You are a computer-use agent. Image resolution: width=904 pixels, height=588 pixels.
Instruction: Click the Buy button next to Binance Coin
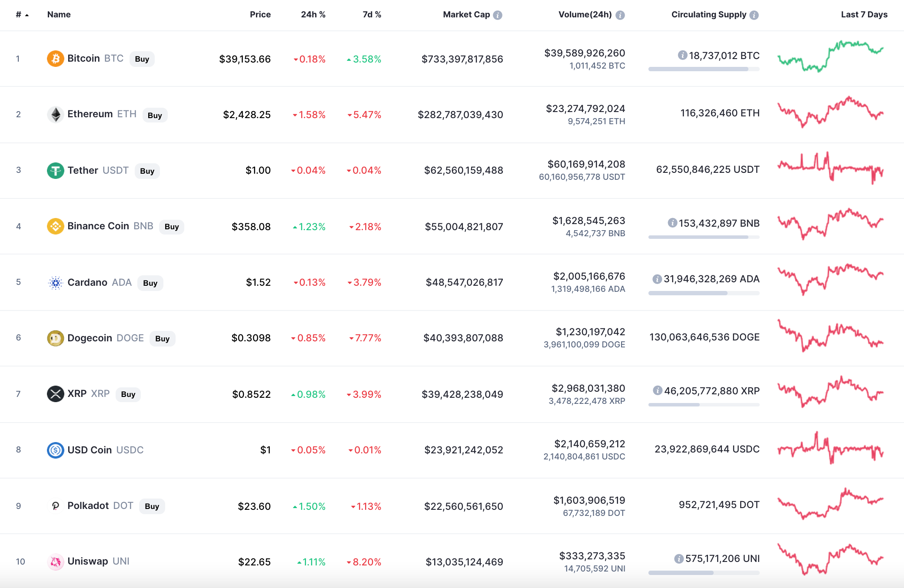pos(172,227)
